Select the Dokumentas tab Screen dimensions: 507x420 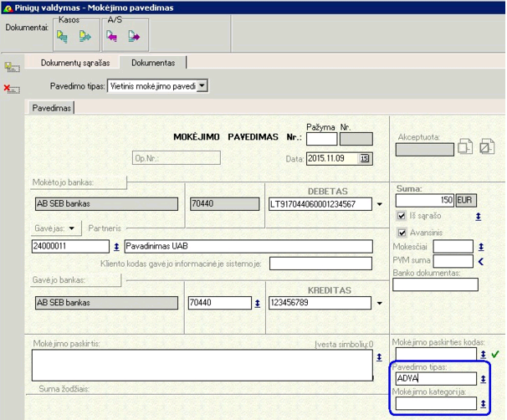click(x=153, y=63)
